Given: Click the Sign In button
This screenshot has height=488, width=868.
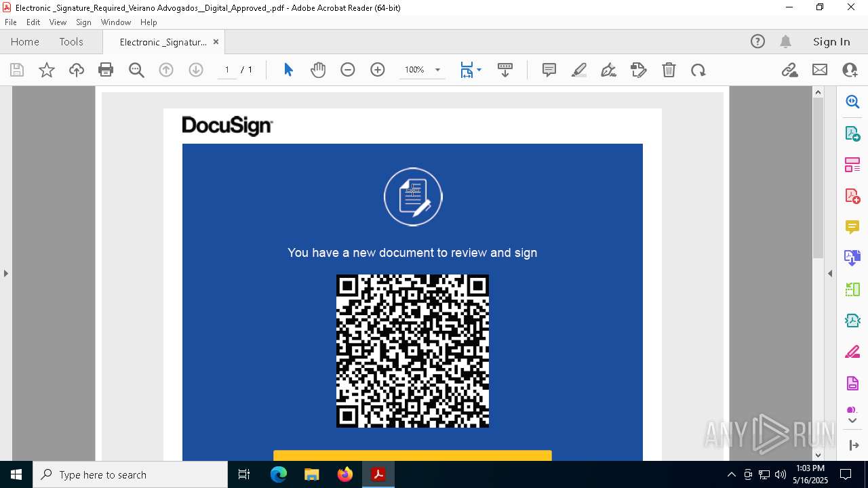Looking at the screenshot, I should click(x=831, y=41).
